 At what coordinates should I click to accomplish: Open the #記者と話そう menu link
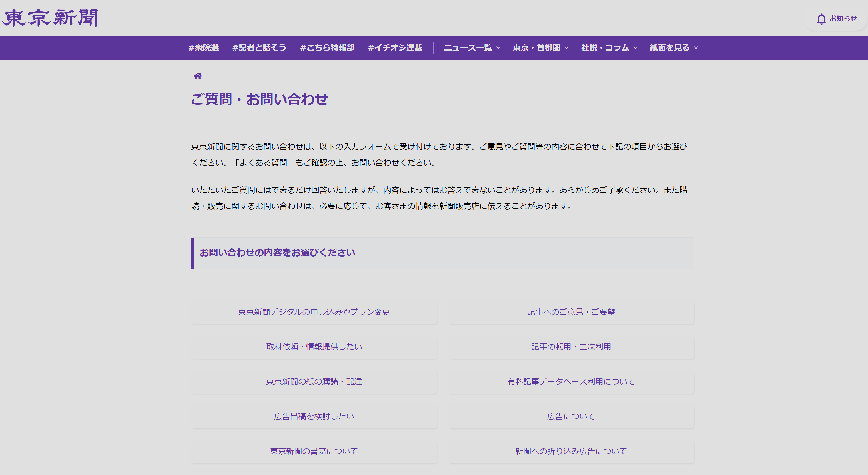coord(259,48)
